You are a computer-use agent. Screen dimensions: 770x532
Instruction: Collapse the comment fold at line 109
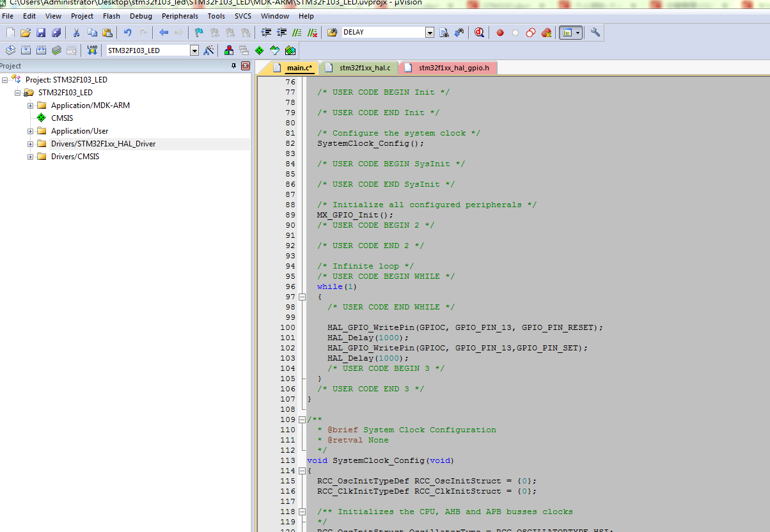pos(302,419)
